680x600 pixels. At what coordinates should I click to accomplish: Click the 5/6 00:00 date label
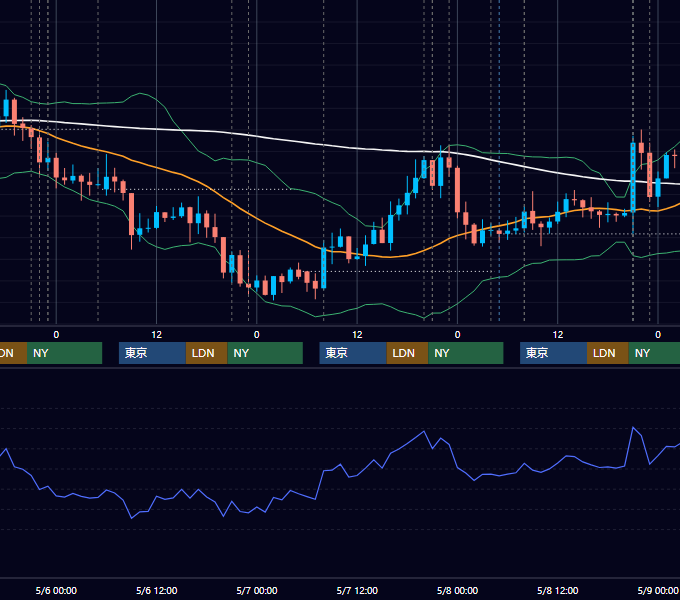coord(56,590)
